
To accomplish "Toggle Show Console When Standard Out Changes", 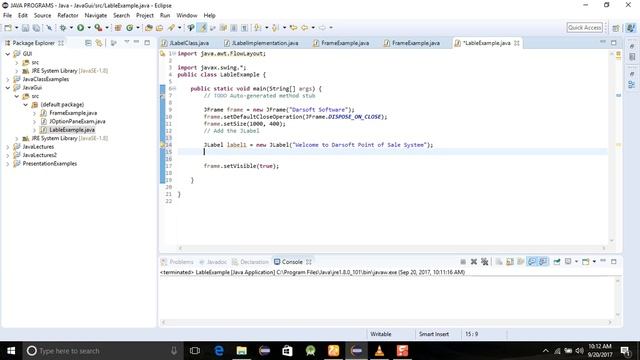I will click(532, 262).
